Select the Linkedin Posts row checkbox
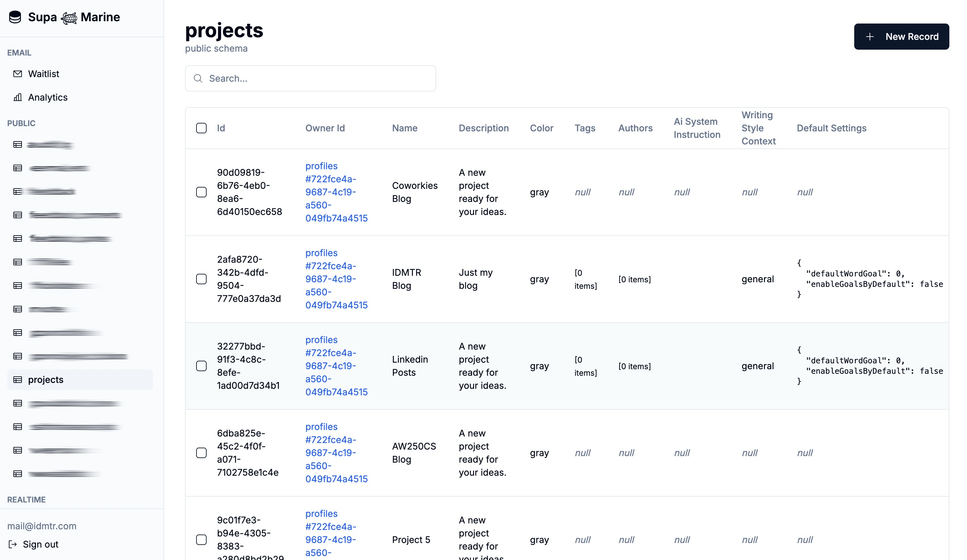Screen dimensions: 967x560 click(201, 366)
